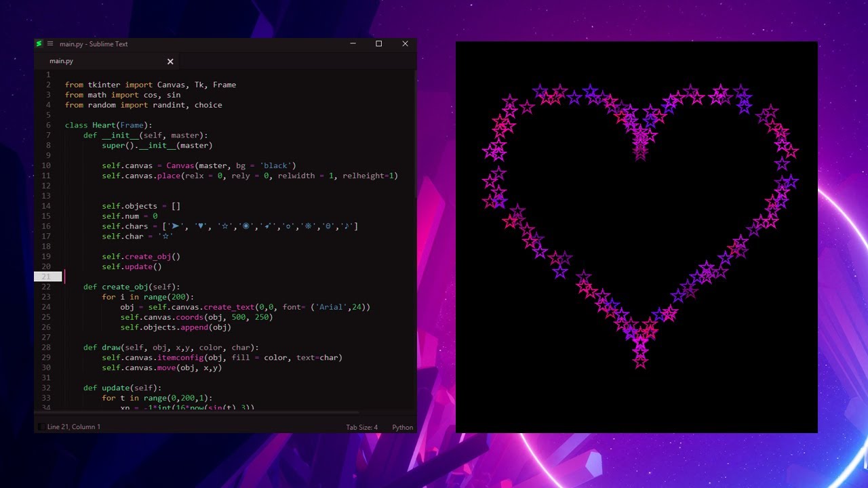This screenshot has width=868, height=488.
Task: Click the 'from tkinter import' line
Action: pyautogui.click(x=151, y=85)
